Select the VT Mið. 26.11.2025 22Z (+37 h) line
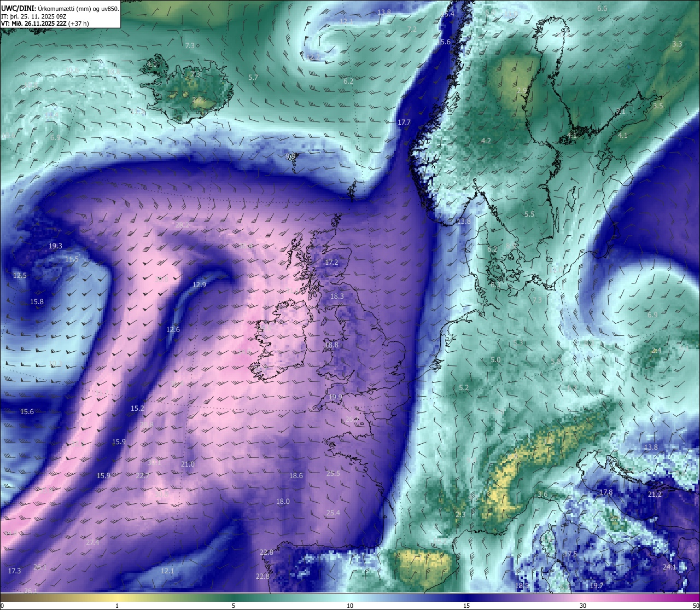700x610 pixels. 45,24
